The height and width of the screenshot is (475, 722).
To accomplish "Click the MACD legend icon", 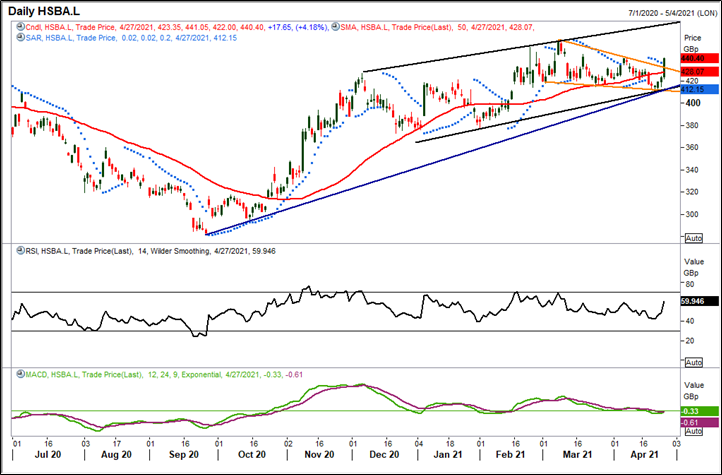I will tap(19, 374).
